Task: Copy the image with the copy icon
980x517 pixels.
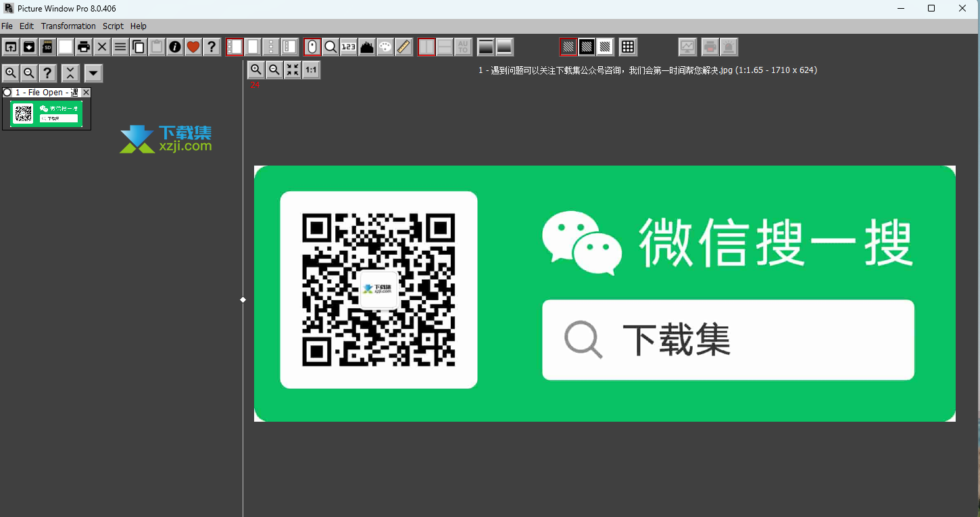Action: point(139,47)
